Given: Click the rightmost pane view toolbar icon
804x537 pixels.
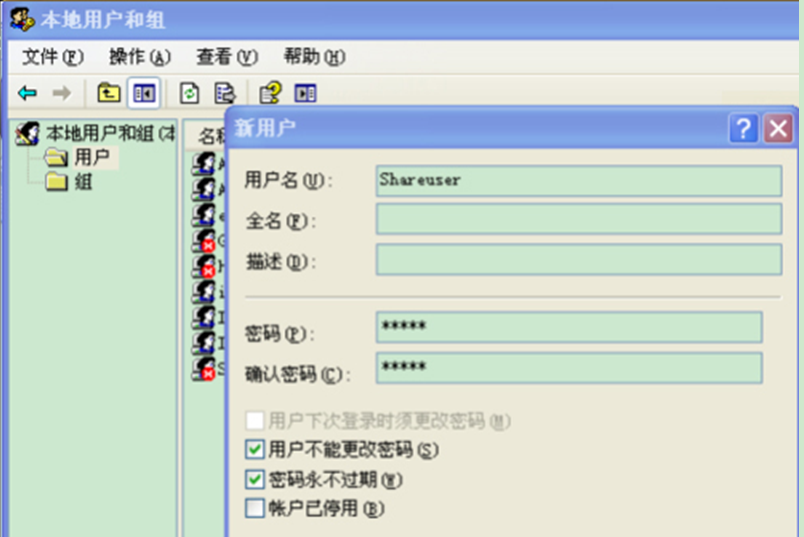Looking at the screenshot, I should point(306,93).
